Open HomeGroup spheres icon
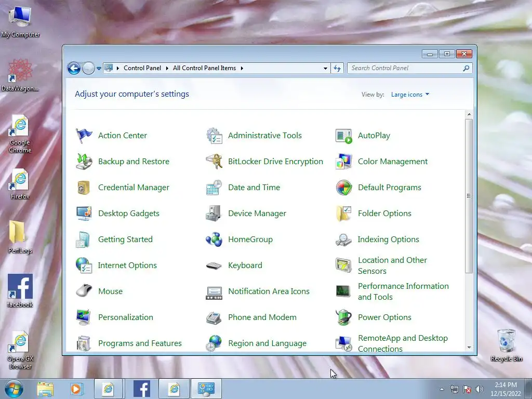This screenshot has width=532, height=399. pos(214,240)
